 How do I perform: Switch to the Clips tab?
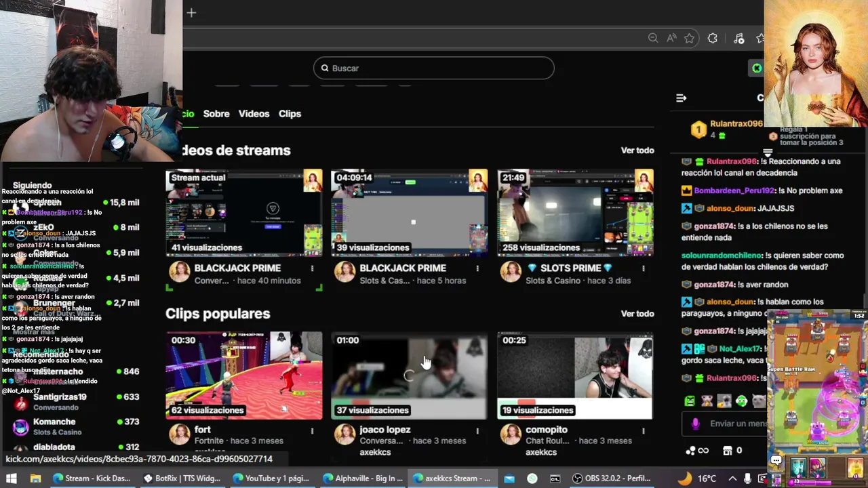(290, 114)
